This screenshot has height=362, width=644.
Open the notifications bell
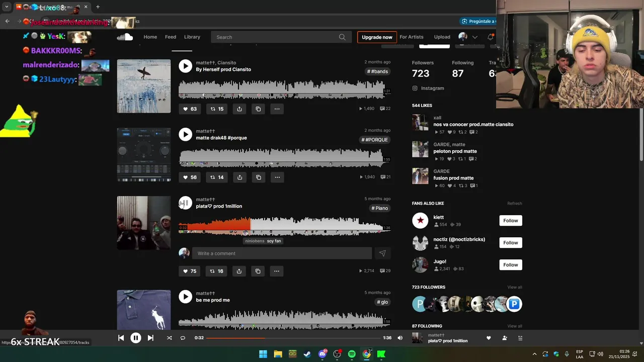[491, 37]
